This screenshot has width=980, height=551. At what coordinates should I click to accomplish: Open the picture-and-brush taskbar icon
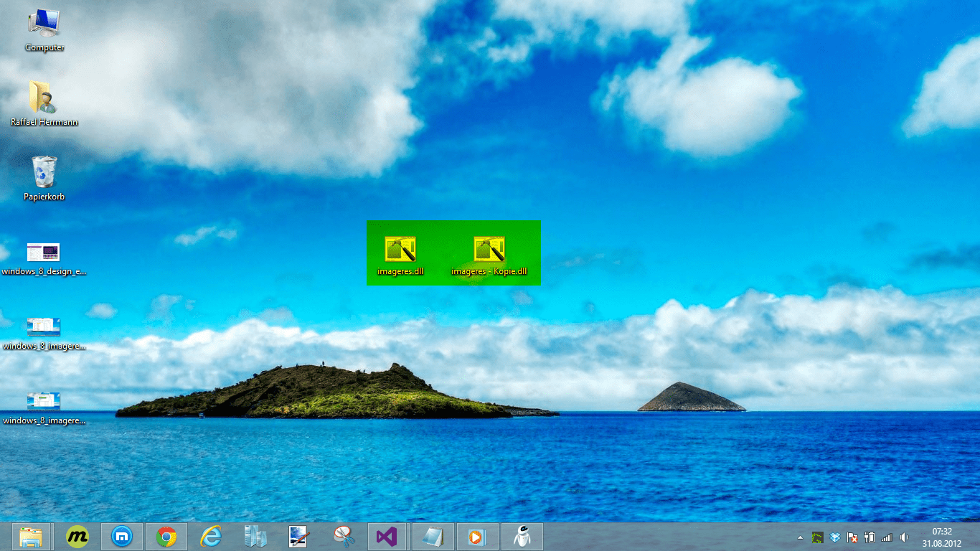[x=298, y=537]
